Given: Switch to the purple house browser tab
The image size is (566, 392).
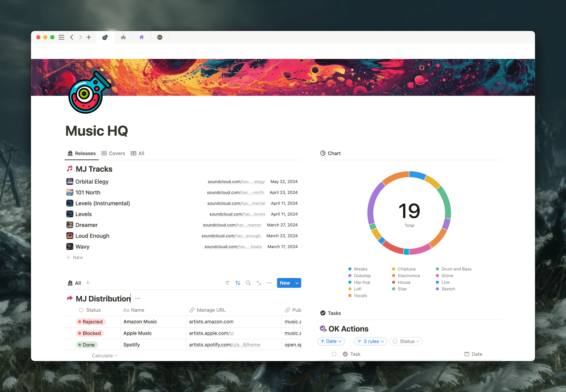Looking at the screenshot, I should 142,37.
